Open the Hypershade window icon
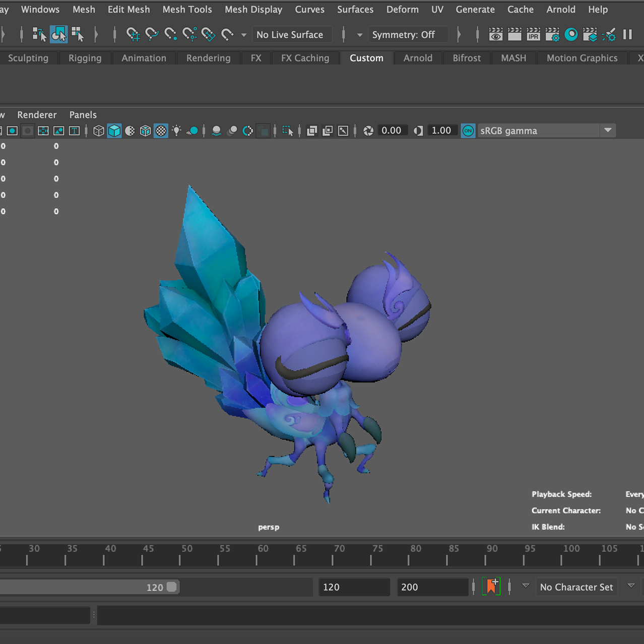The height and width of the screenshot is (644, 644). 571,34
